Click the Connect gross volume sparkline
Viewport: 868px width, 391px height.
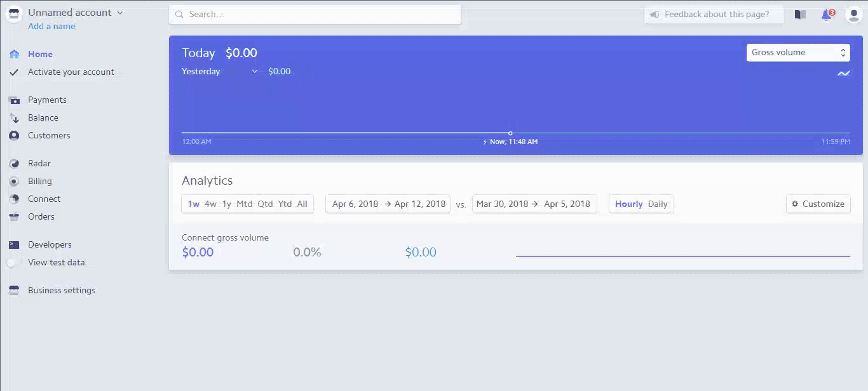683,256
